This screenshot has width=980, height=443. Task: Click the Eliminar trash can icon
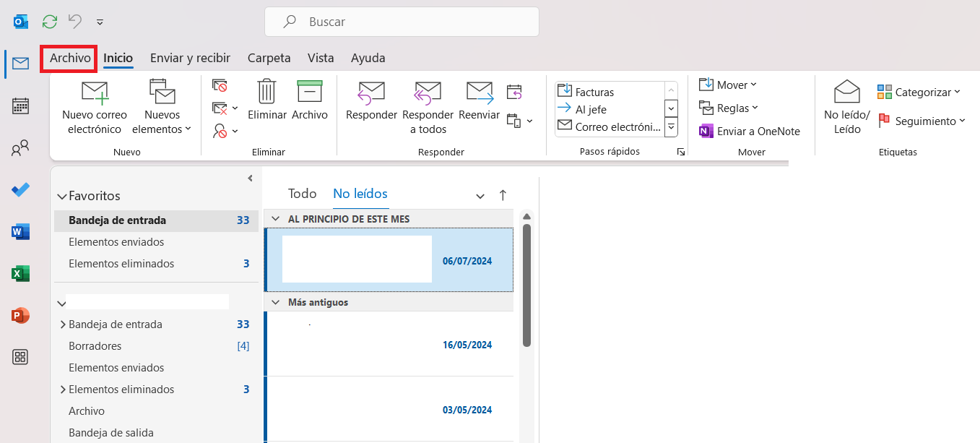[x=267, y=92]
